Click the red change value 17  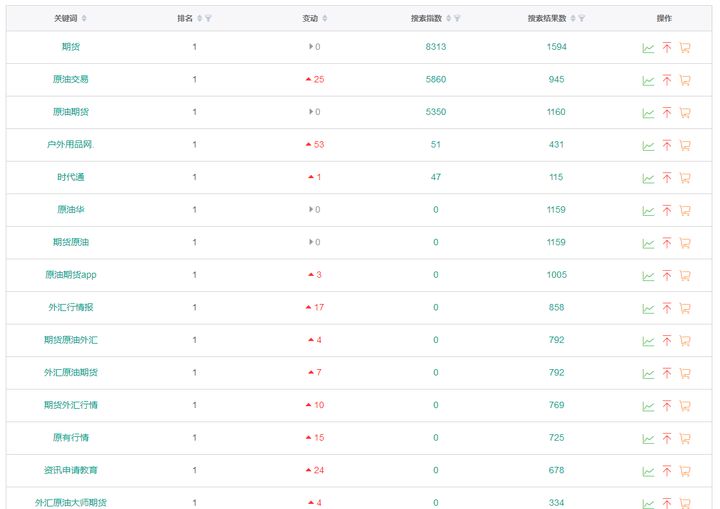(x=319, y=307)
